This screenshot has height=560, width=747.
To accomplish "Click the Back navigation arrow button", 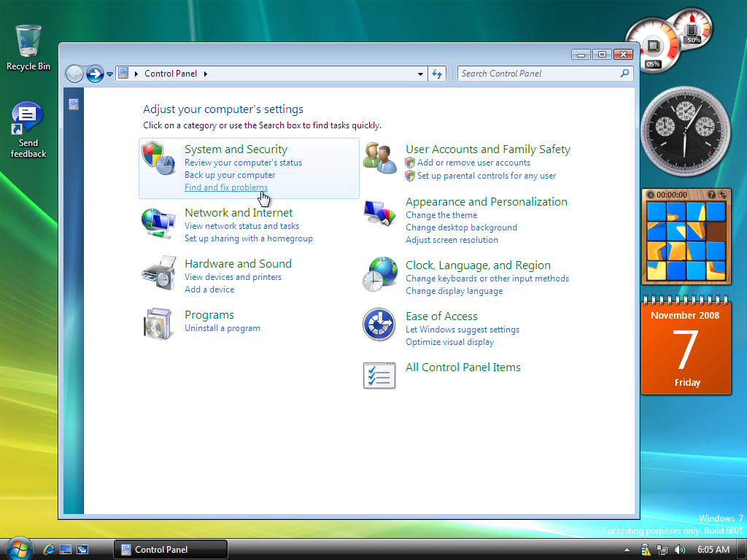I will coord(74,74).
